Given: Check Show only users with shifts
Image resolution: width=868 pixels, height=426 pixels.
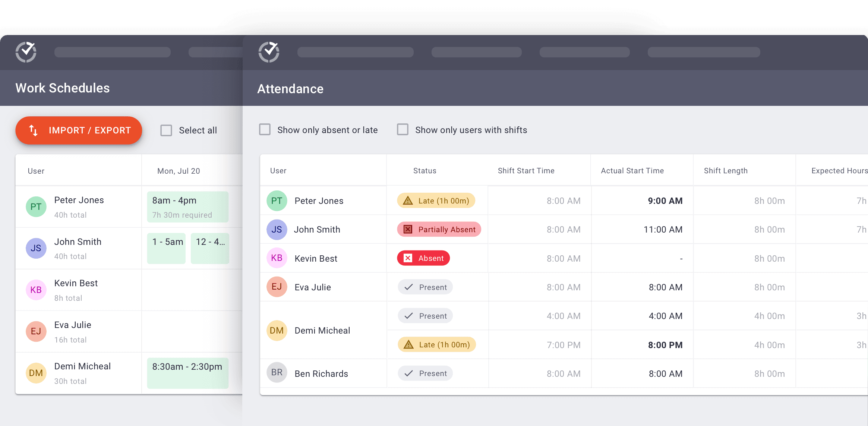Looking at the screenshot, I should pyautogui.click(x=403, y=130).
